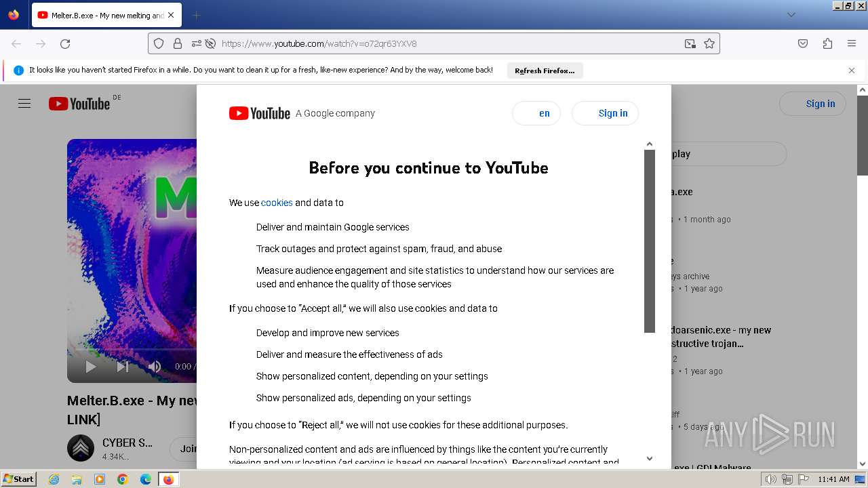The image size is (868, 488).
Task: Skip to next video button
Action: point(123,367)
